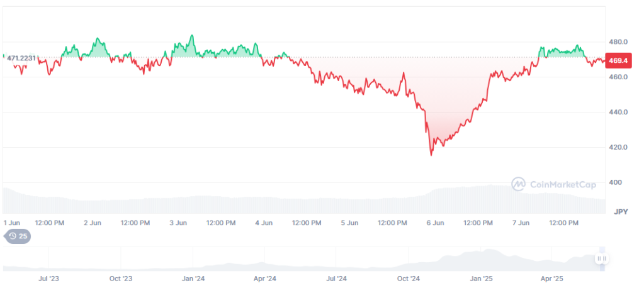Go to Jul '24 on navigator timeline
Image resolution: width=644 pixels, height=293 pixels.
pyautogui.click(x=337, y=277)
